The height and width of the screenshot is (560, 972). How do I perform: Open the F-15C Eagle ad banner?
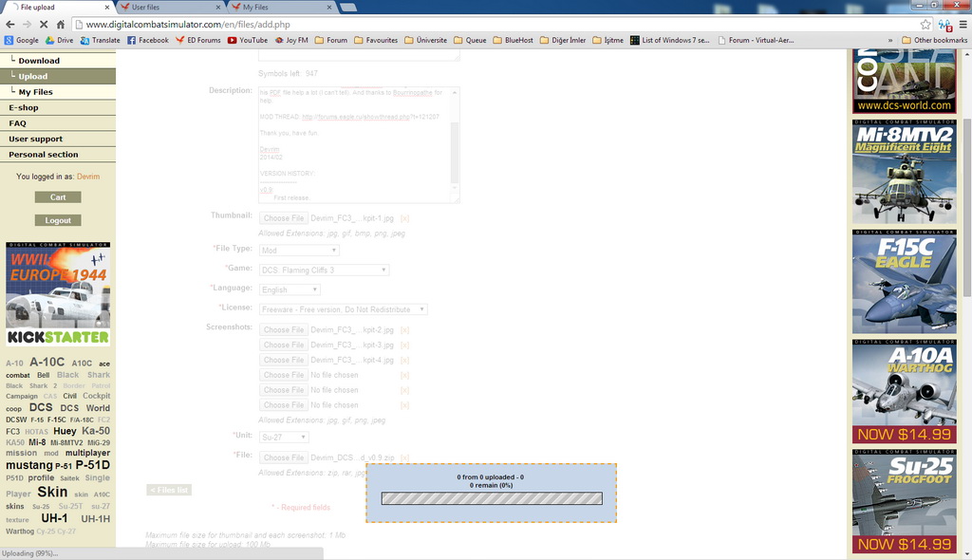pyautogui.click(x=904, y=282)
